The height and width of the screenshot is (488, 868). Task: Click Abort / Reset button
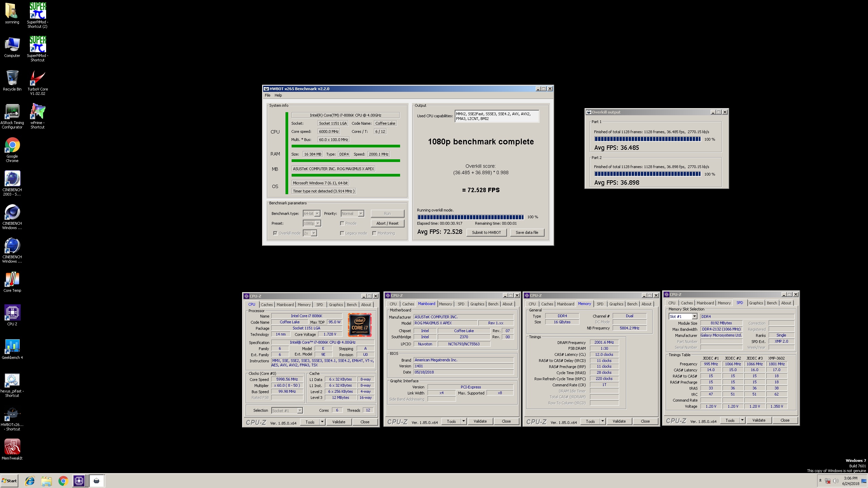click(387, 223)
